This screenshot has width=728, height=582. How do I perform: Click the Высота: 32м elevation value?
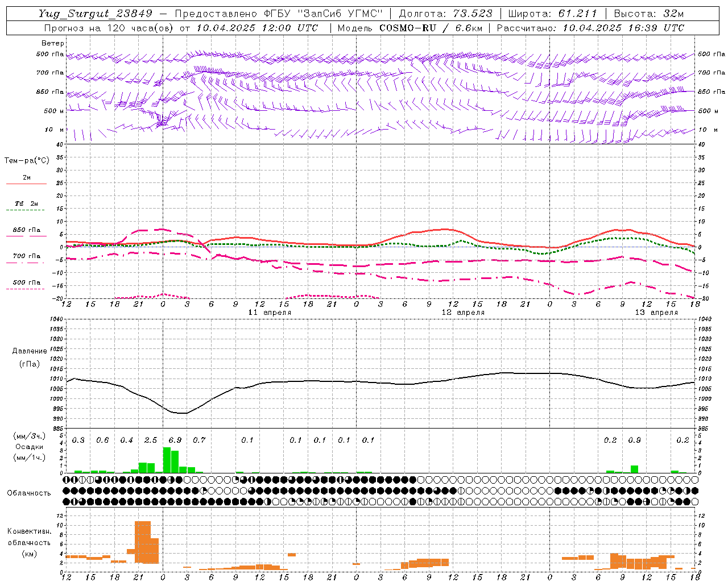click(x=649, y=14)
